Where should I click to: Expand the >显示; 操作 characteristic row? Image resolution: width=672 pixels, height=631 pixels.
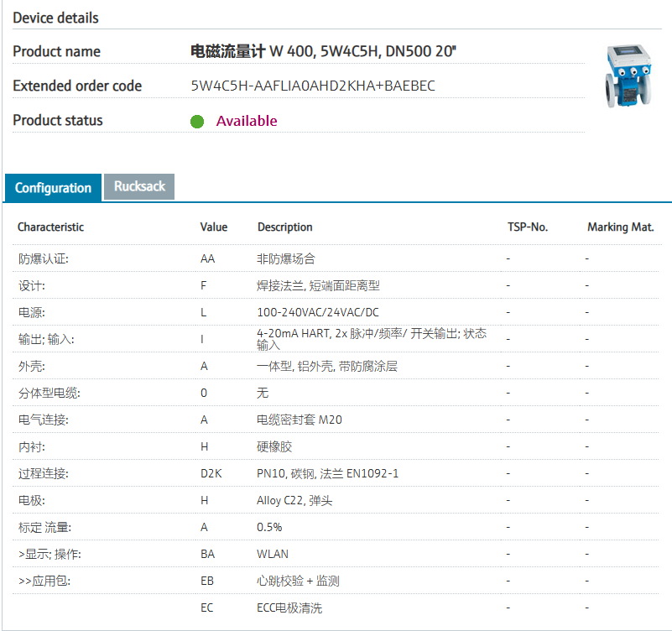(x=49, y=555)
